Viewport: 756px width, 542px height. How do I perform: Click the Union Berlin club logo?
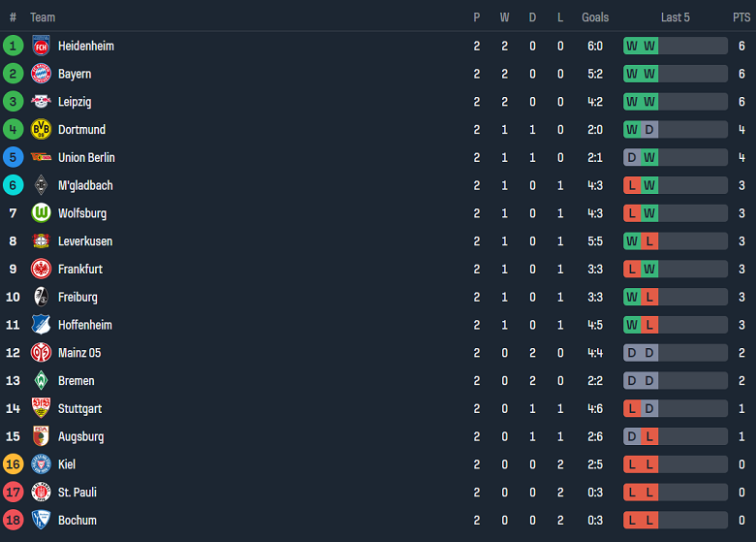41,157
